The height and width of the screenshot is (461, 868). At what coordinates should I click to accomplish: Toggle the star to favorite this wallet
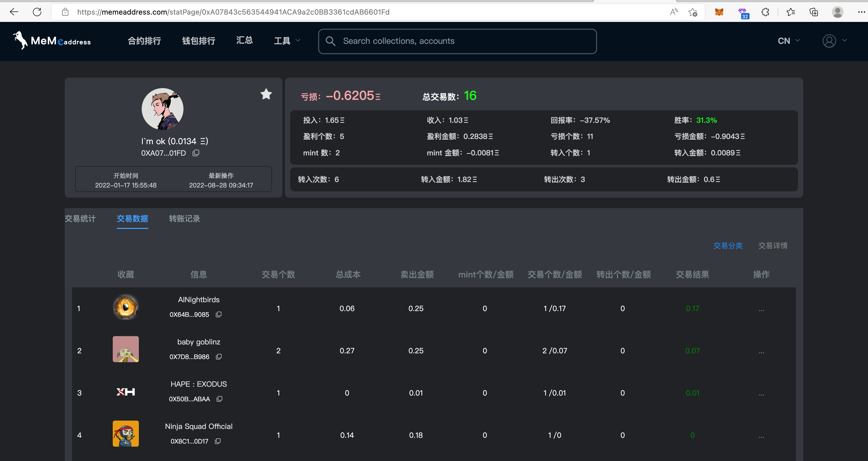(266, 94)
